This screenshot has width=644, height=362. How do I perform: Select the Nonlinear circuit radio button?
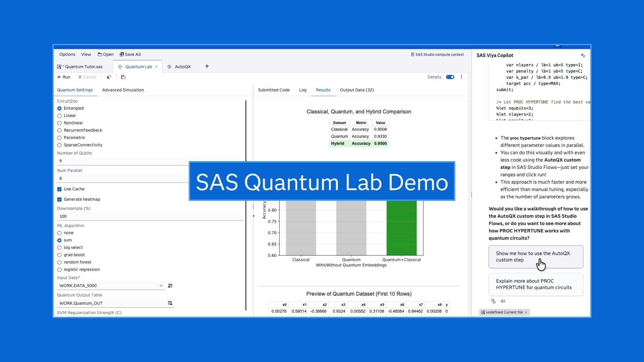[x=59, y=123]
